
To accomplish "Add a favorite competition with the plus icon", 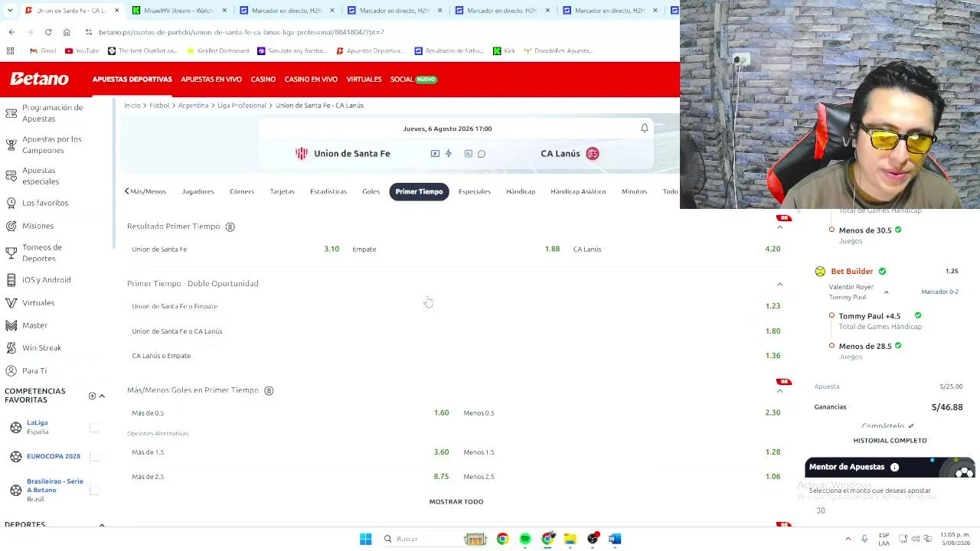I will [92, 396].
